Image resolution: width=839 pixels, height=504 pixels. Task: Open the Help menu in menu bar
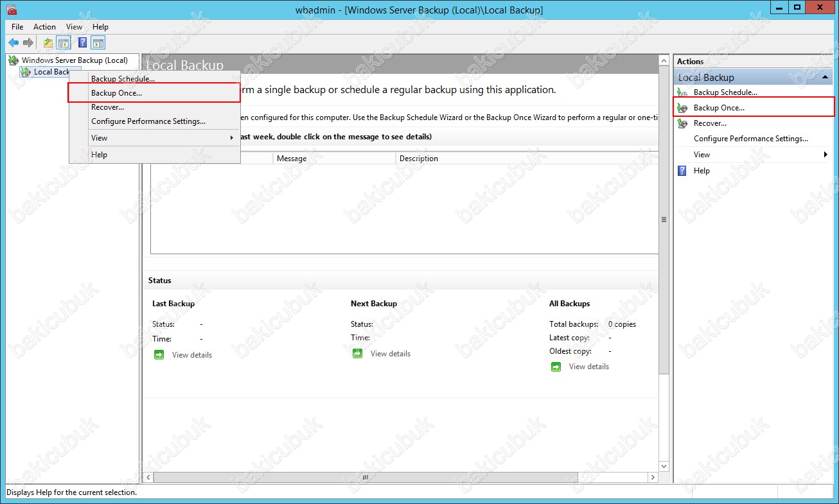[100, 27]
